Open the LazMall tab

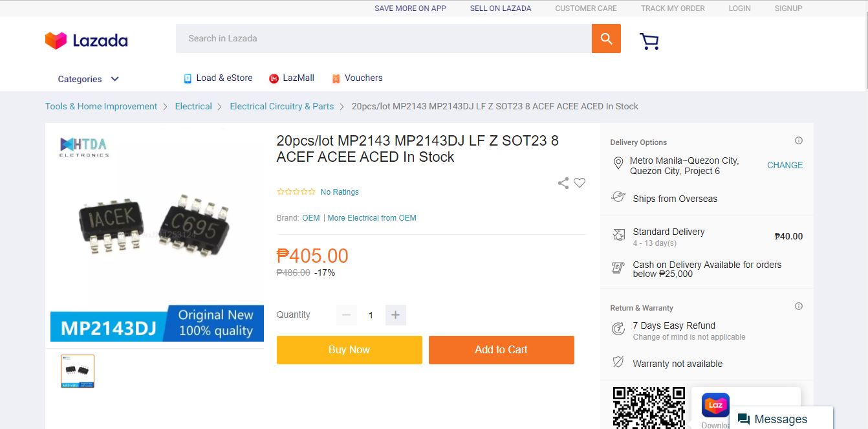pos(292,78)
